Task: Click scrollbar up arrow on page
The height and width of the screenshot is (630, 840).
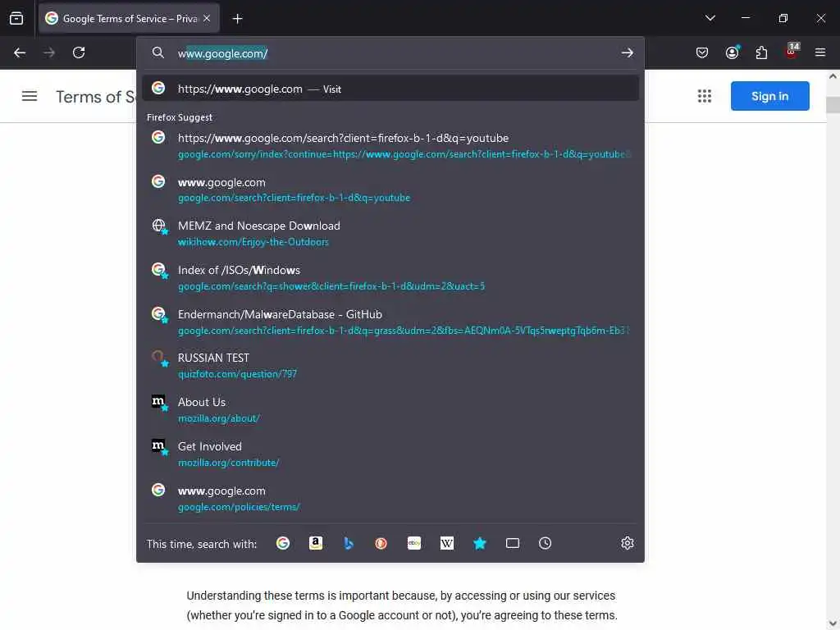Action: pos(833,76)
